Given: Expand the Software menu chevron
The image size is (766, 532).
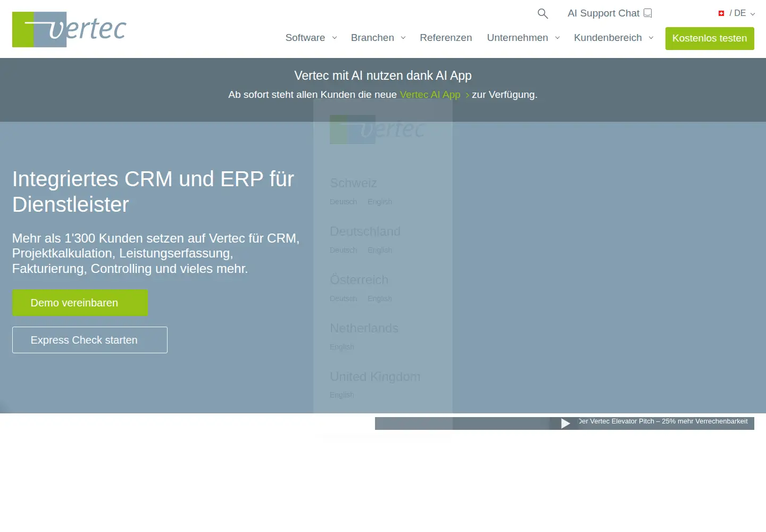Looking at the screenshot, I should (x=335, y=38).
